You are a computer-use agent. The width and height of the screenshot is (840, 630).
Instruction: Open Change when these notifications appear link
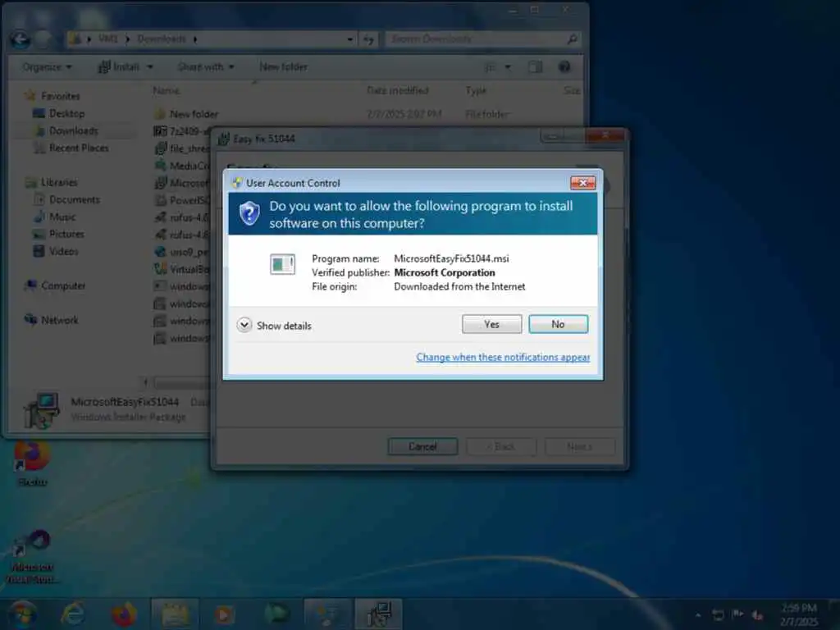[x=503, y=358]
